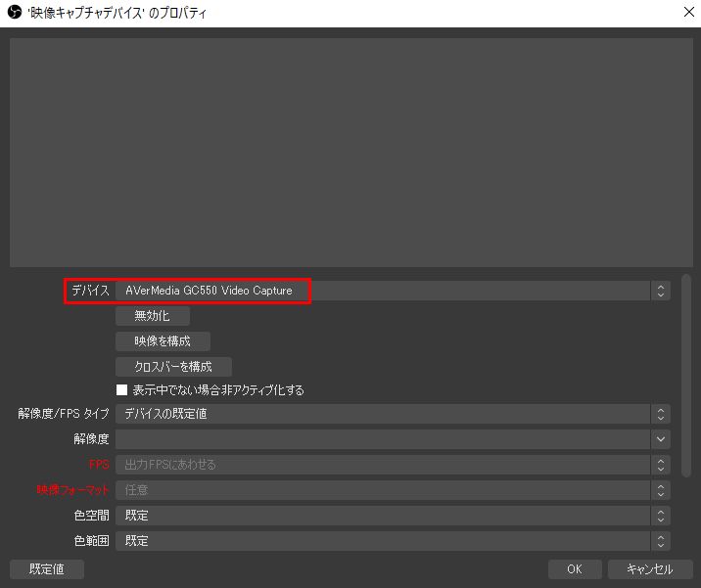Click the properties vertical scrollbar
Image resolution: width=701 pixels, height=588 pixels.
click(x=686, y=377)
